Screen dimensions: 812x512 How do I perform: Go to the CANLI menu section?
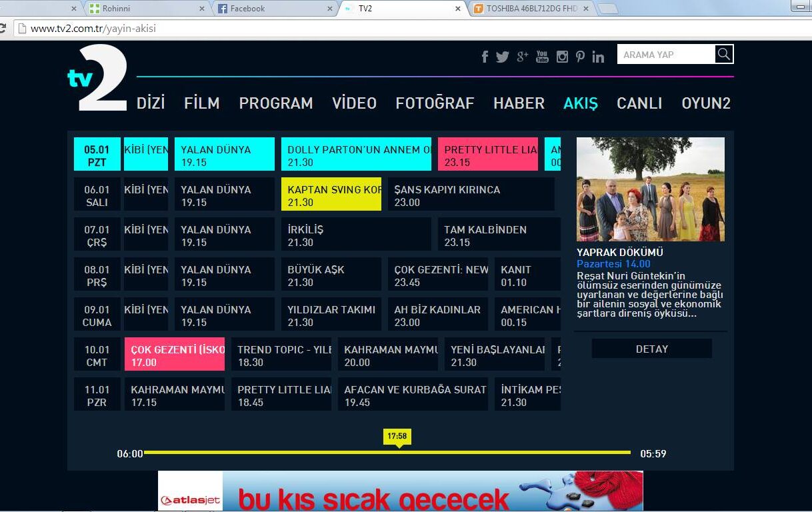639,103
